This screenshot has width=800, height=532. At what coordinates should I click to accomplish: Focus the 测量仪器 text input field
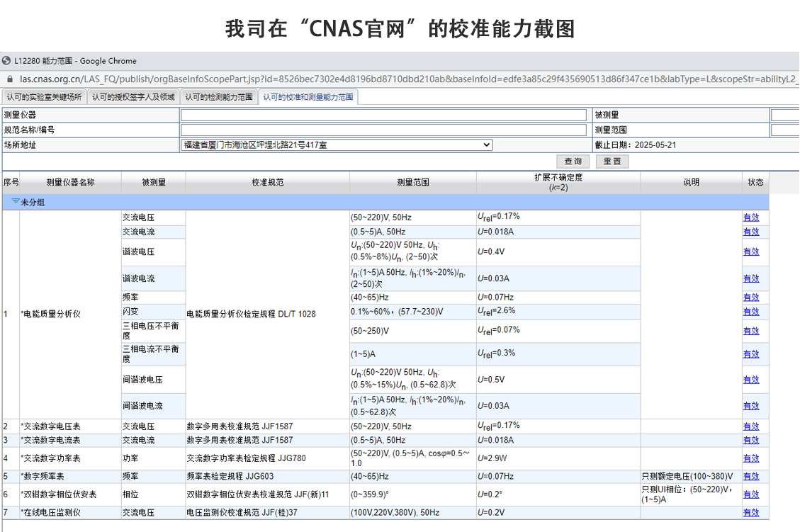383,115
